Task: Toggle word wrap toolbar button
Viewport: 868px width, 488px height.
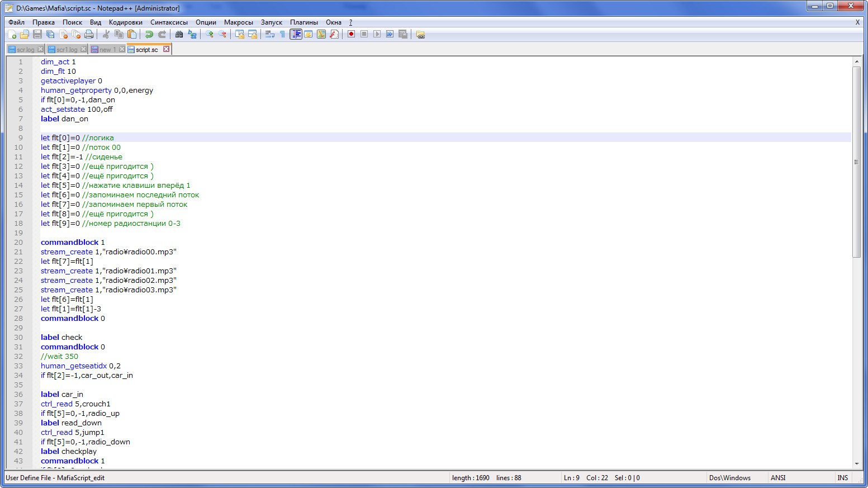Action: coord(269,35)
